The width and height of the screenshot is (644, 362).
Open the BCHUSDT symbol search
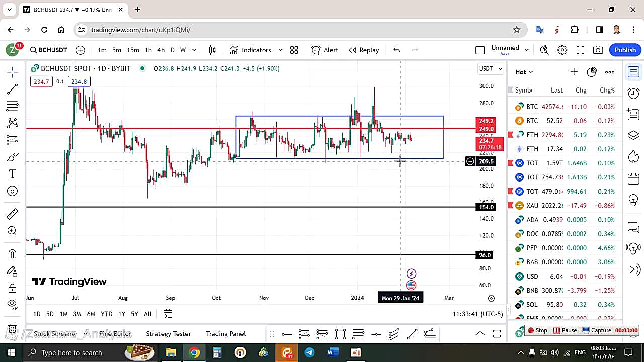coord(48,50)
